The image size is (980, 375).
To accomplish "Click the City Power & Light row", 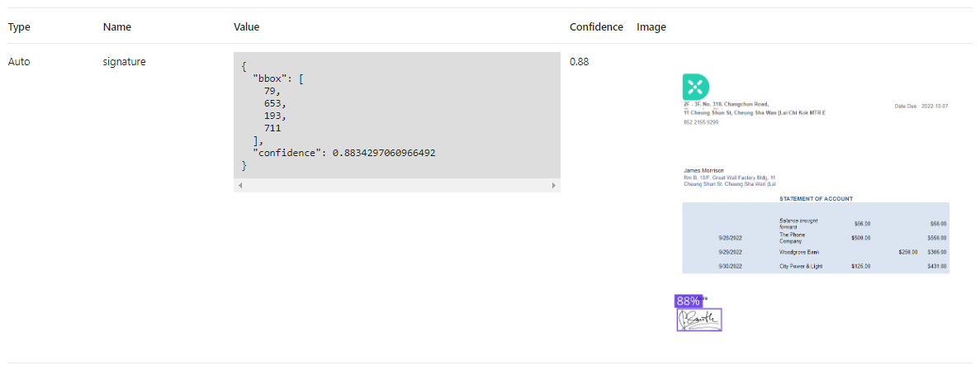I will [x=802, y=266].
